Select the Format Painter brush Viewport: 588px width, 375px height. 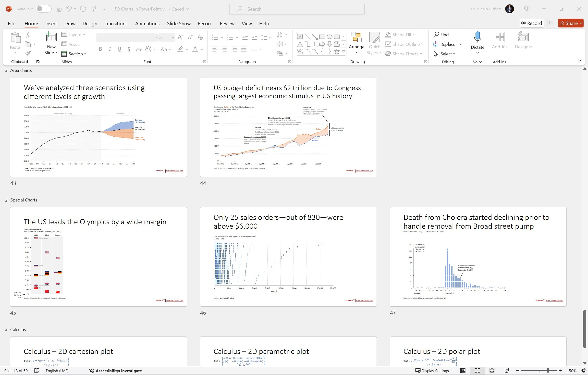(x=28, y=53)
